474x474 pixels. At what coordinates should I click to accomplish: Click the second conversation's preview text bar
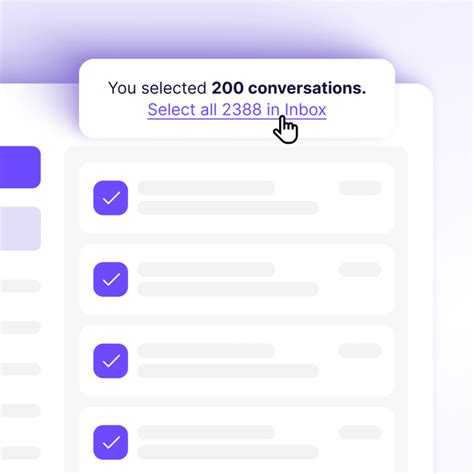[x=228, y=289]
